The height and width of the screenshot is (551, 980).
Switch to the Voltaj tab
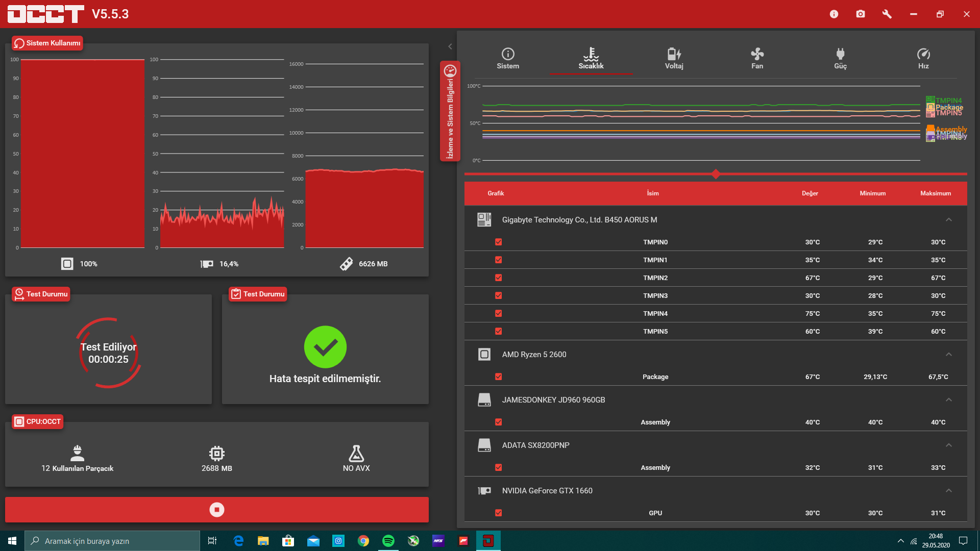coord(674,59)
